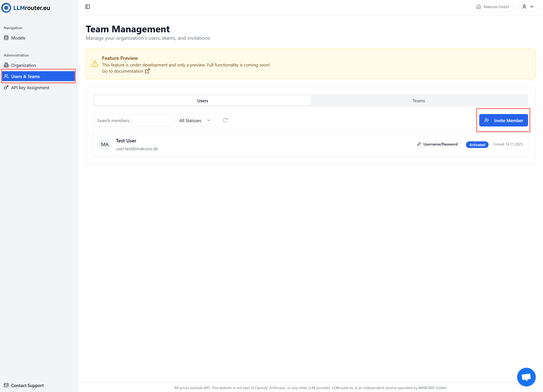Image resolution: width=543 pixels, height=392 pixels.
Task: Click the LLMrouter.eu logo icon
Action: 6,8
